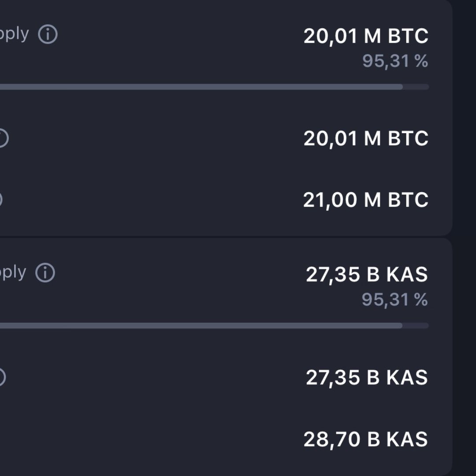This screenshot has height=476, width=476.
Task: Select the 27,35 B KAS value below the KAS bar
Action: 367,378
